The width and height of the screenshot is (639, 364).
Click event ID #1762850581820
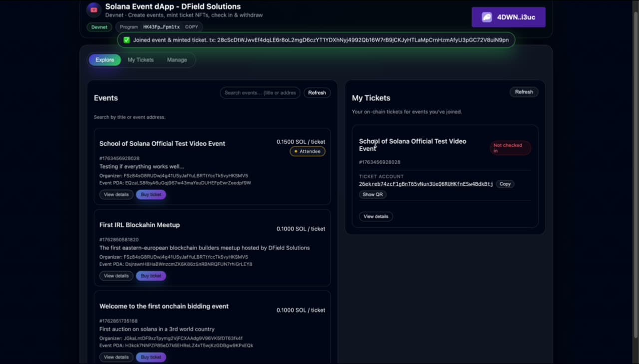click(119, 240)
